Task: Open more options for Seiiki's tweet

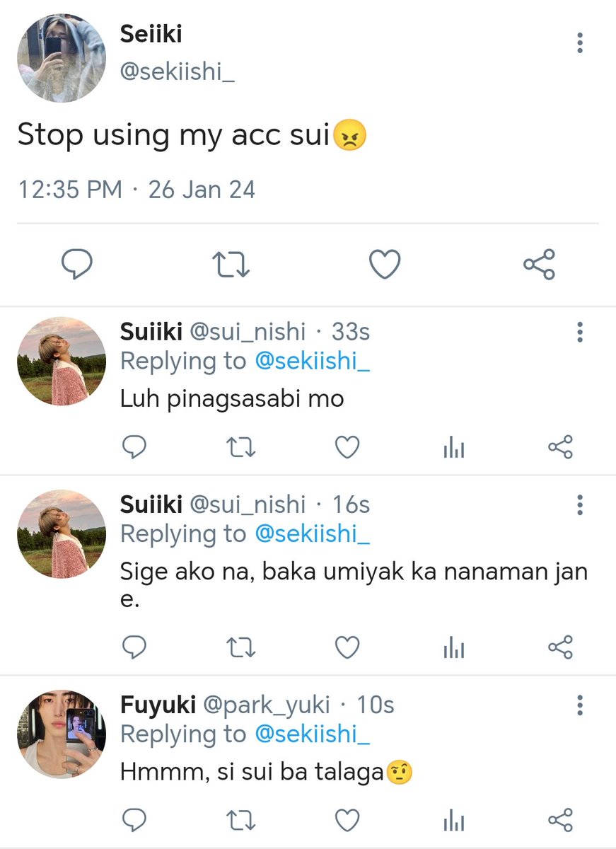Action: click(x=580, y=42)
